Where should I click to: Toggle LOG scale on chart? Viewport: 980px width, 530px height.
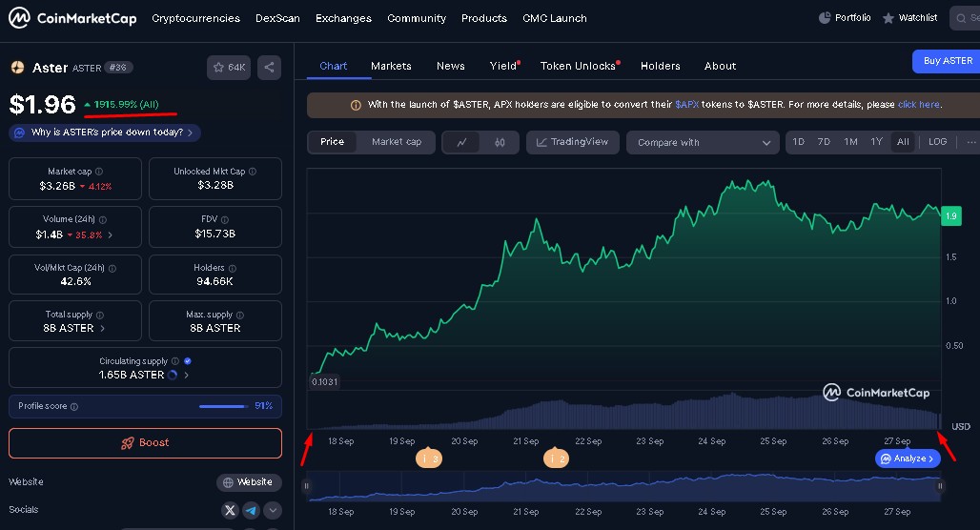click(937, 142)
